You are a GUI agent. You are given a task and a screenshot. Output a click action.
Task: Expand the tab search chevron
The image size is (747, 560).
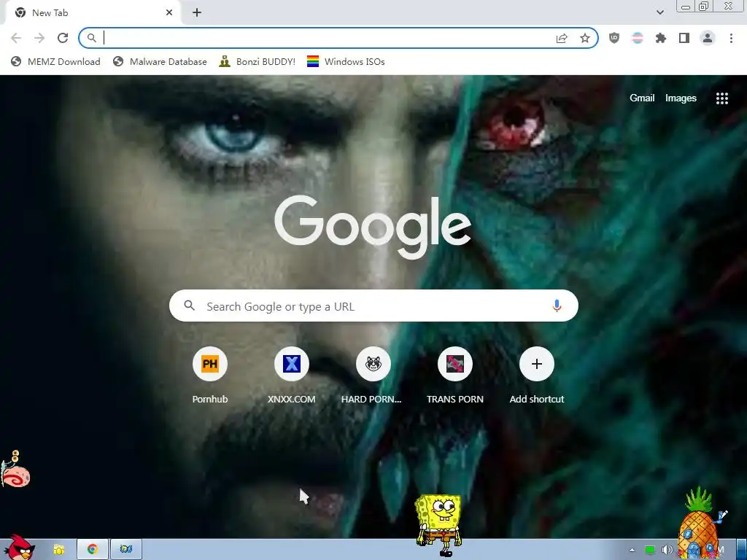pyautogui.click(x=659, y=12)
